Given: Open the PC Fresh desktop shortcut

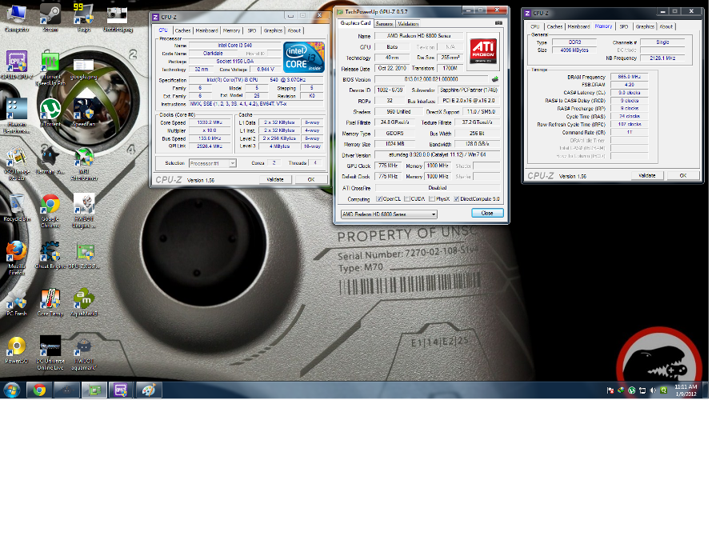Looking at the screenshot, I should coord(17,302).
